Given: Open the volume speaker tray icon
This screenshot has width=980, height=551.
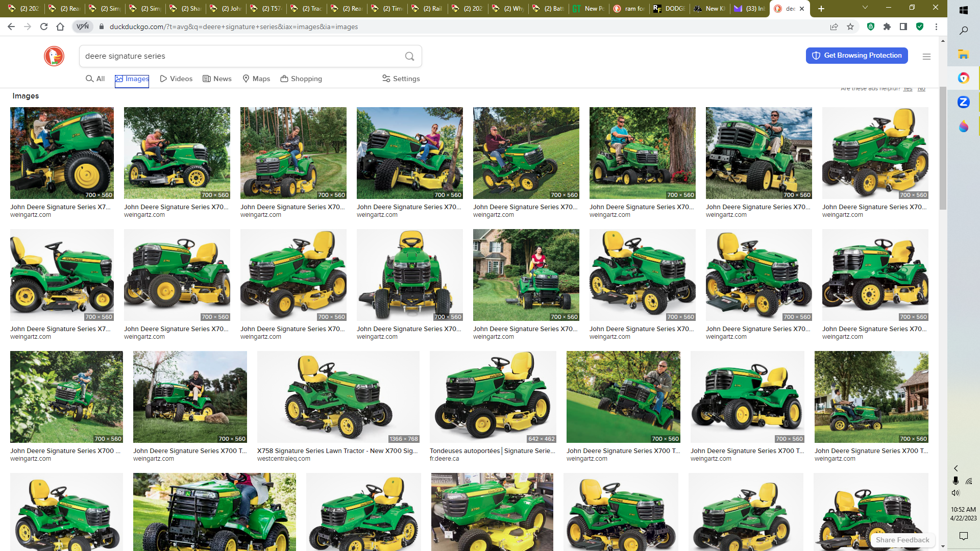Looking at the screenshot, I should pos(955,493).
